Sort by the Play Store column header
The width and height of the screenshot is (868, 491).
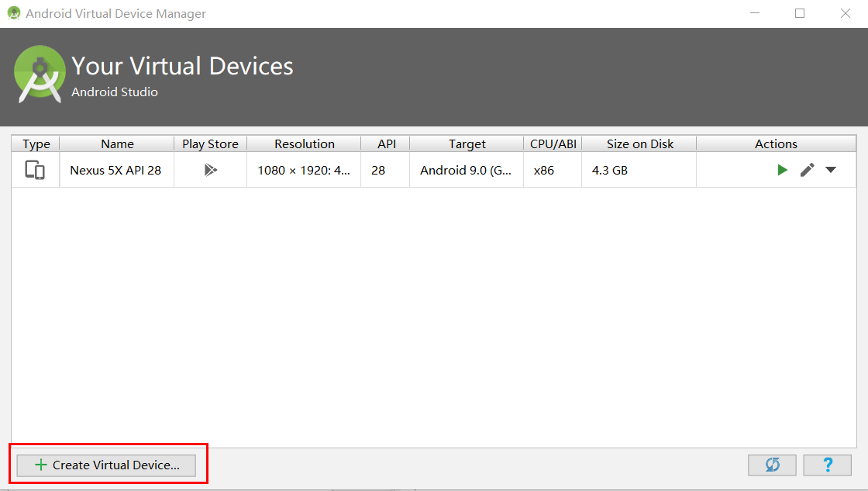pos(210,144)
